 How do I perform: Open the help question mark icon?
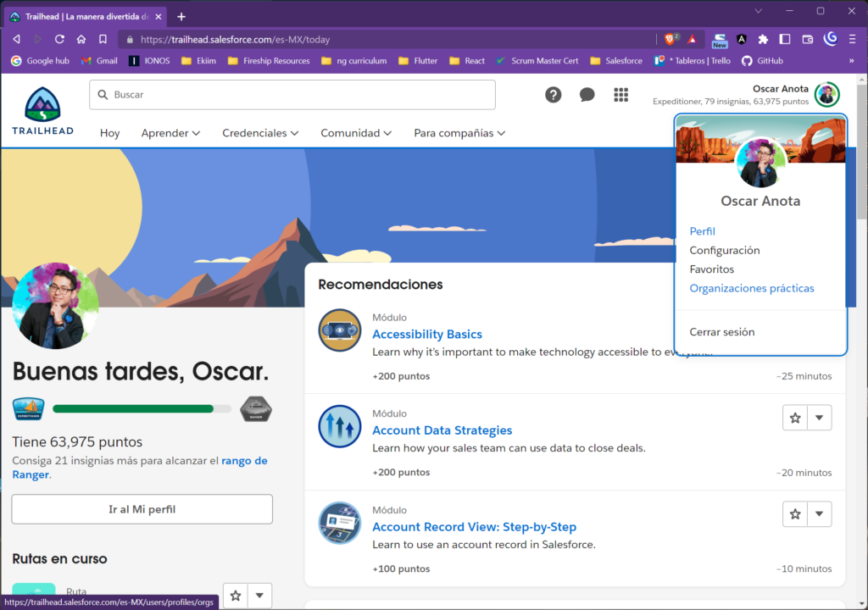click(x=553, y=95)
